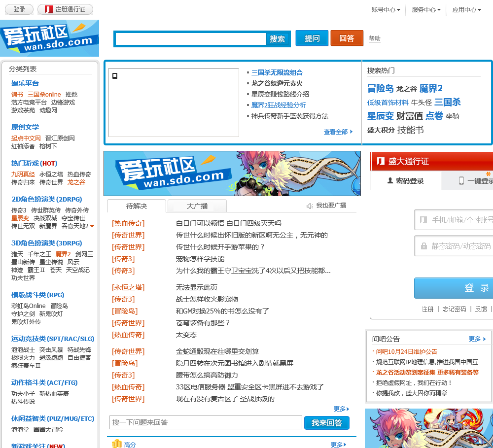The height and width of the screenshot is (448, 493).
Task: Click the 爱玩社区 wan.sdo.com logo at top left
Action: (x=49, y=38)
